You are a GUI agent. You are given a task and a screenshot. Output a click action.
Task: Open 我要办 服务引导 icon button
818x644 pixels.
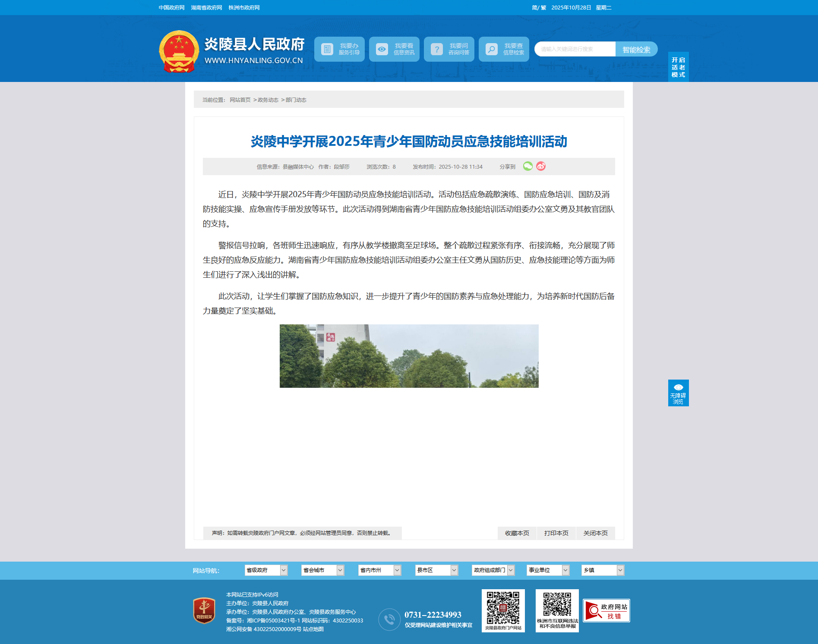pyautogui.click(x=339, y=49)
